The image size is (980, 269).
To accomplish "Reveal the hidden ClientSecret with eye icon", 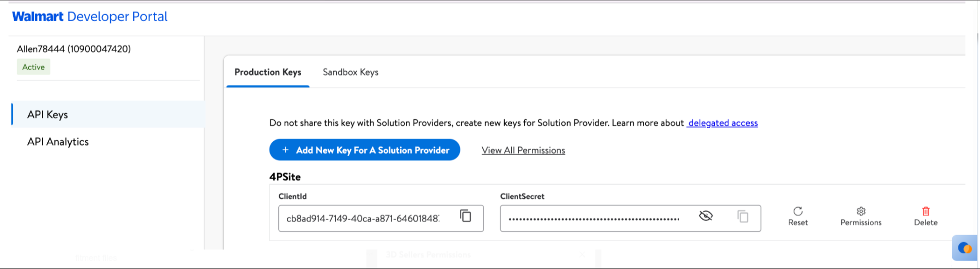I will 706,216.
